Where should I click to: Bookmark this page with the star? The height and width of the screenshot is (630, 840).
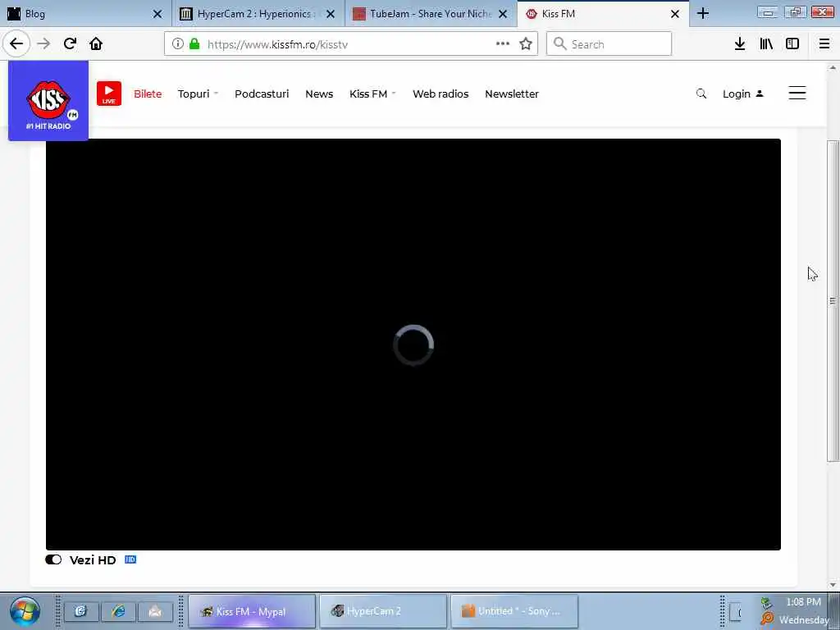coord(526,44)
